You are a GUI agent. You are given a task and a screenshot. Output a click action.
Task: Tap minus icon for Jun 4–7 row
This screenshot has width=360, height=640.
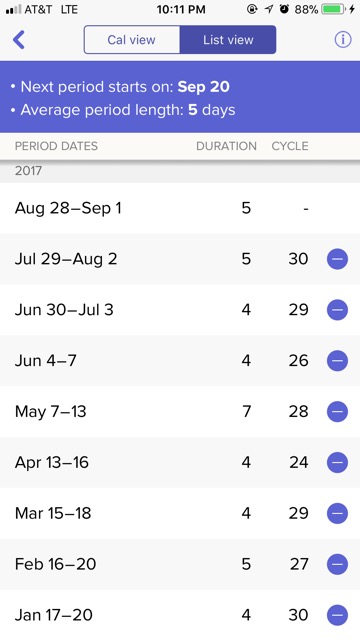pos(337,361)
